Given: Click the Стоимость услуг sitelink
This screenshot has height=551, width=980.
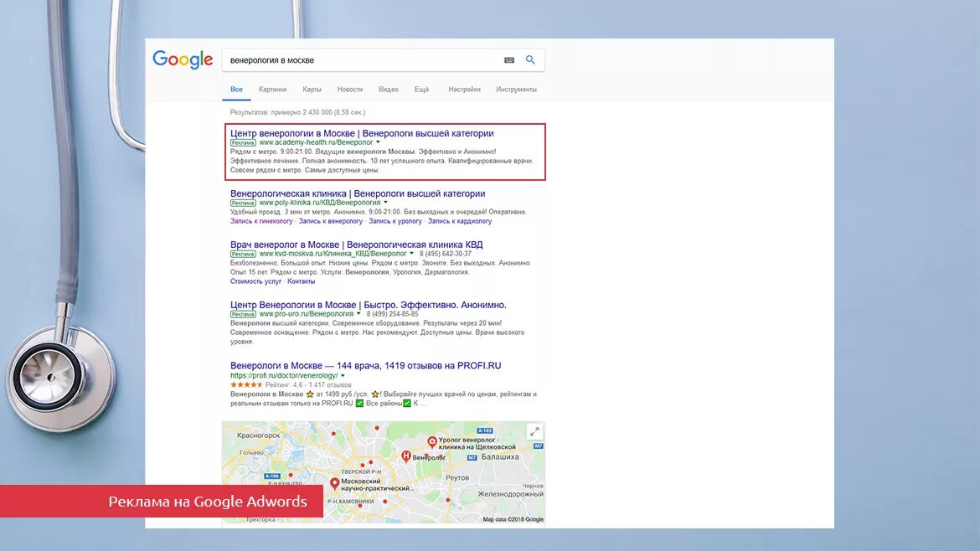Looking at the screenshot, I should coord(255,281).
